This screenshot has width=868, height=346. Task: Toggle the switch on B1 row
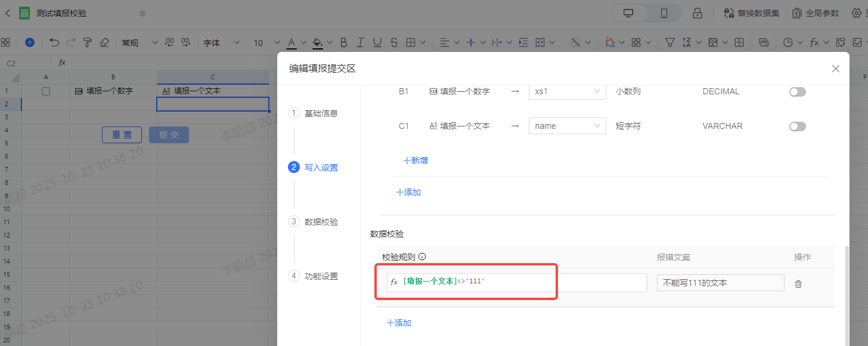(797, 92)
